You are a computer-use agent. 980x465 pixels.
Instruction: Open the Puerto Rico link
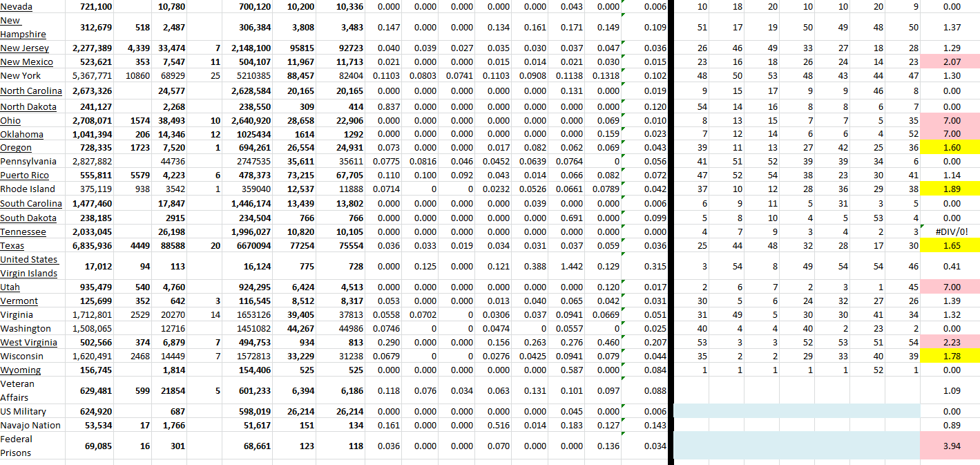[x=23, y=175]
